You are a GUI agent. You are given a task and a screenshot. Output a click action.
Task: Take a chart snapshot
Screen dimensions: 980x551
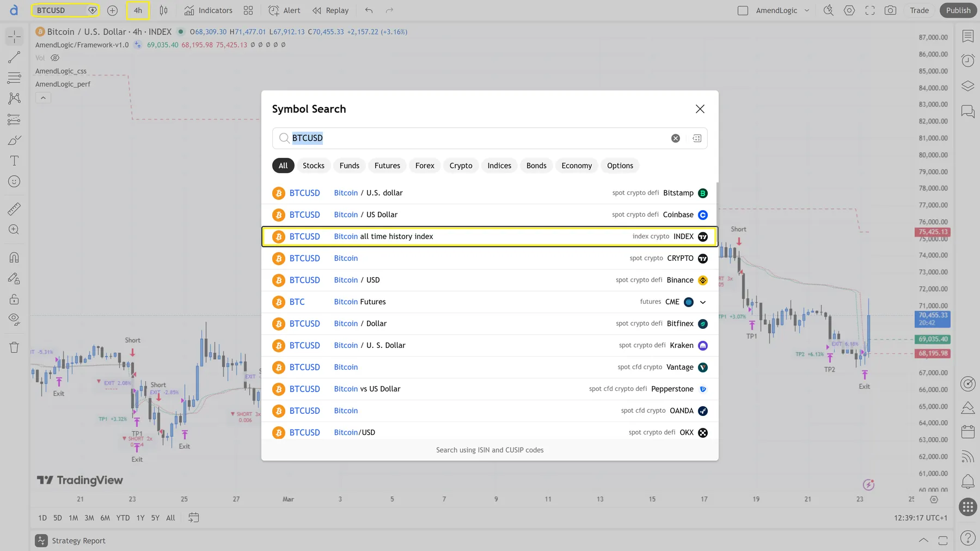click(890, 10)
